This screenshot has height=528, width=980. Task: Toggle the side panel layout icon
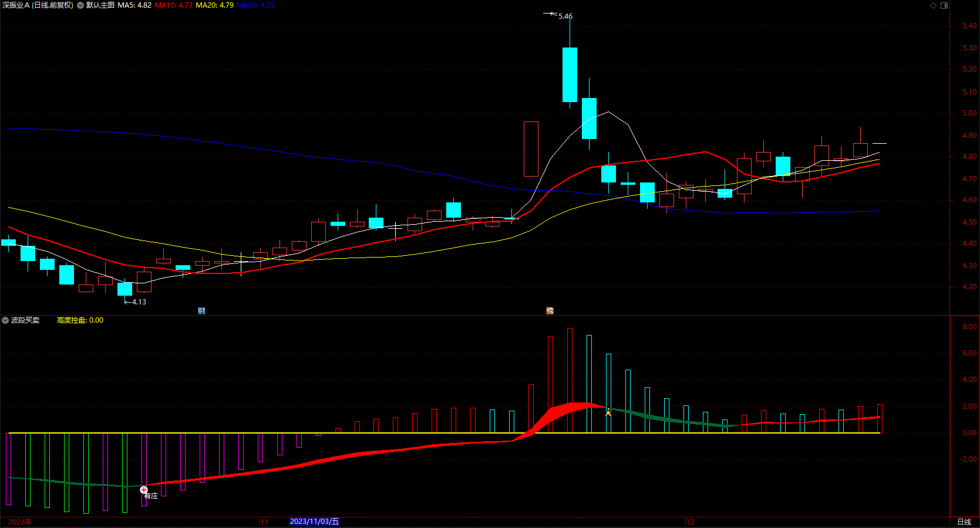944,5
